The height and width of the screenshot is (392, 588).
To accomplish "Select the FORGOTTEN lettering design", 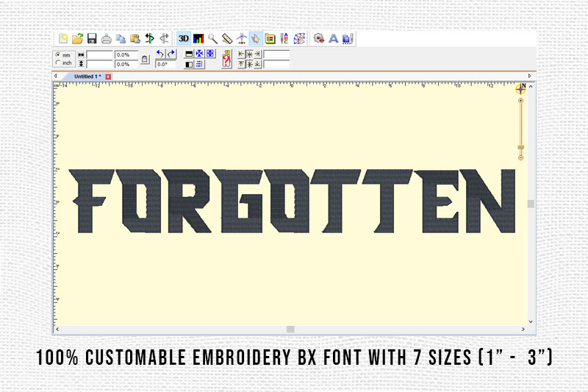I will point(293,201).
